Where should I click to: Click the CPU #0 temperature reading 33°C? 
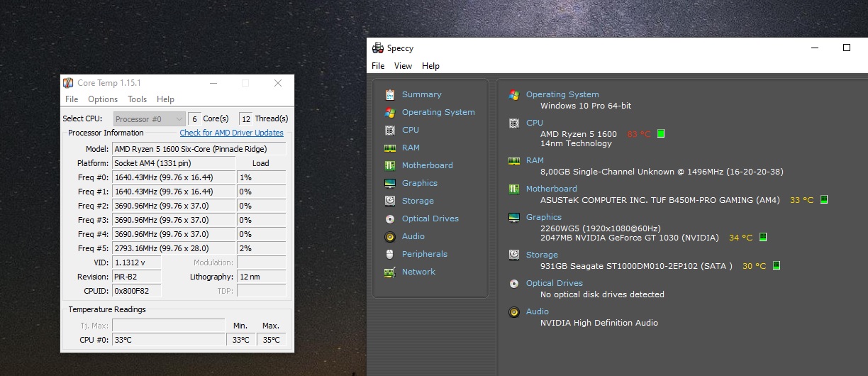click(x=168, y=340)
